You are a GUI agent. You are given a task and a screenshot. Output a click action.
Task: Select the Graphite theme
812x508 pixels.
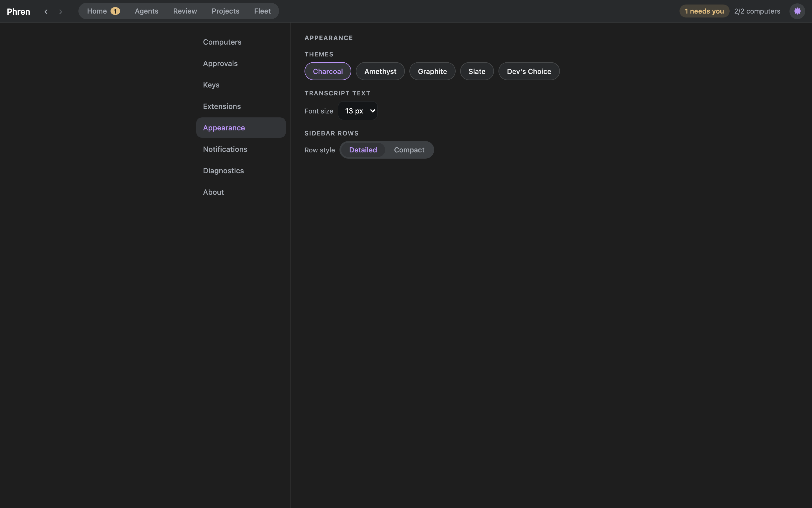pyautogui.click(x=432, y=71)
